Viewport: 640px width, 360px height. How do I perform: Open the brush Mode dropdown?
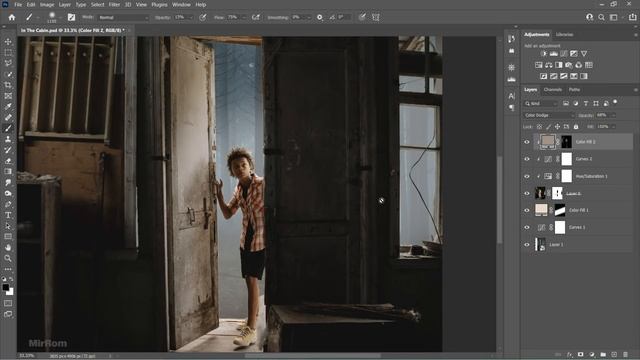pyautogui.click(x=124, y=18)
